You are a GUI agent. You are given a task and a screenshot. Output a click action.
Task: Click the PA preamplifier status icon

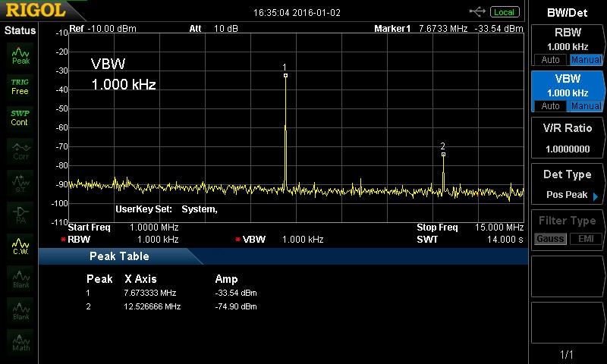20,214
